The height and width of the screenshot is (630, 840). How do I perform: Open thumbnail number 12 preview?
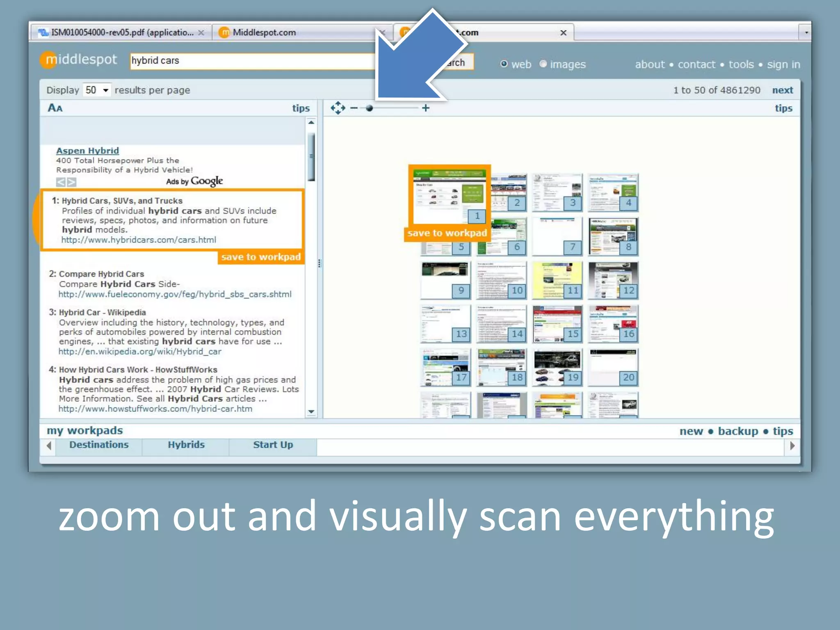613,281
